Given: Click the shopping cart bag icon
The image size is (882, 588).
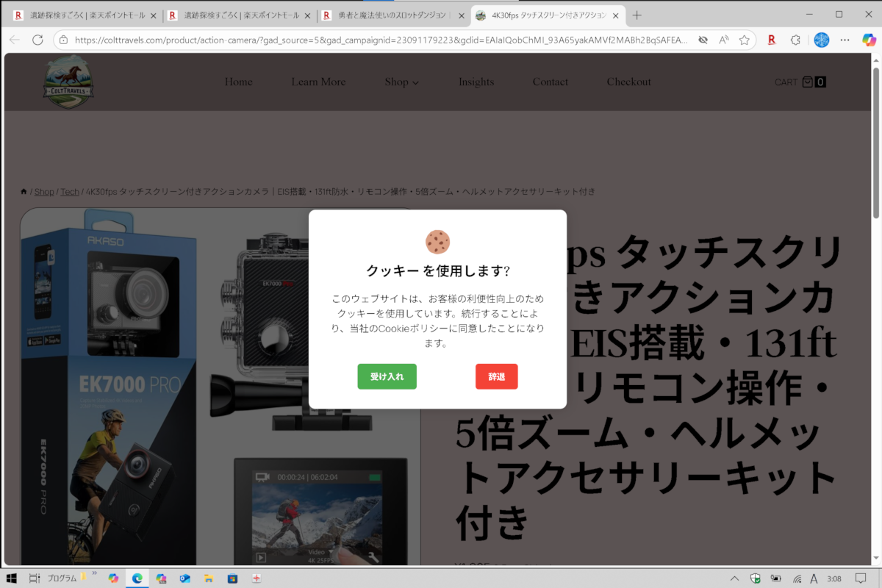Looking at the screenshot, I should pyautogui.click(x=807, y=82).
